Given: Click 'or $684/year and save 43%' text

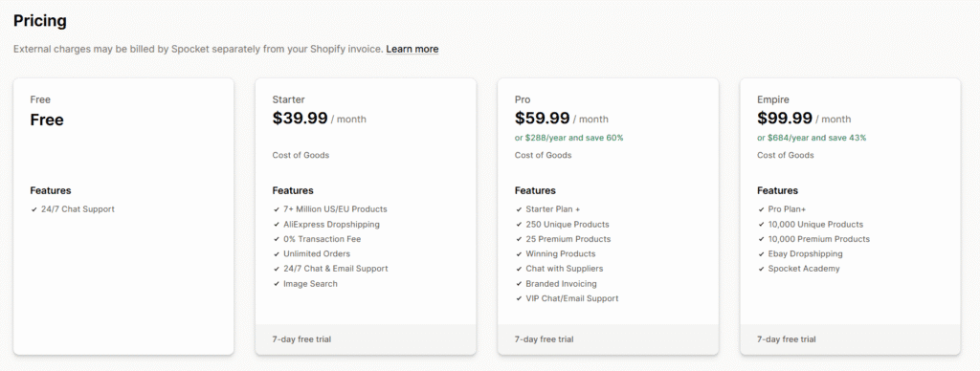Looking at the screenshot, I should pyautogui.click(x=812, y=138).
